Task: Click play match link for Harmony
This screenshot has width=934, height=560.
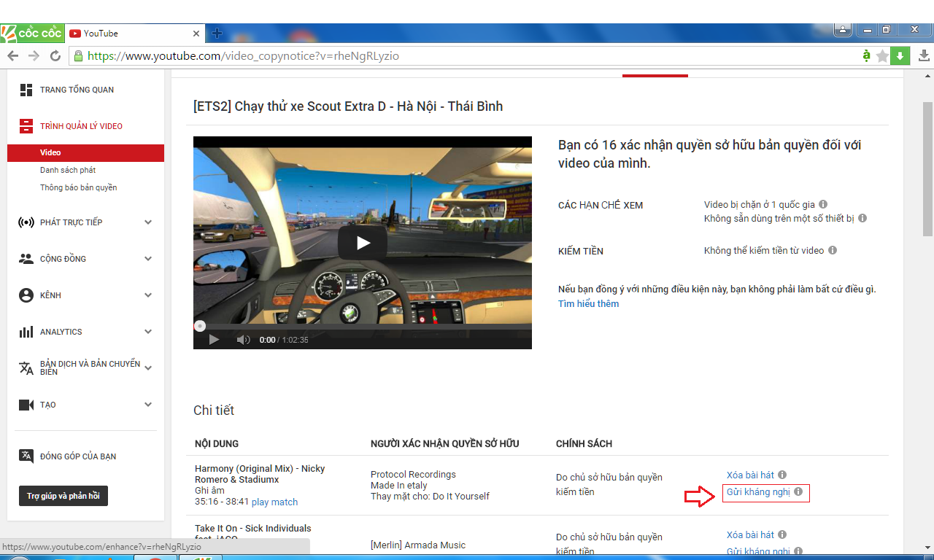Action: point(274,502)
